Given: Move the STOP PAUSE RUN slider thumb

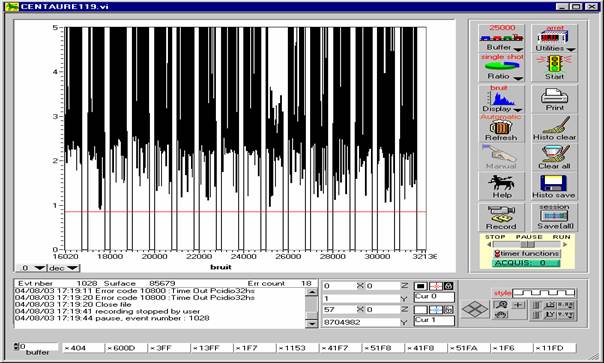Looking at the screenshot, I should [527, 244].
